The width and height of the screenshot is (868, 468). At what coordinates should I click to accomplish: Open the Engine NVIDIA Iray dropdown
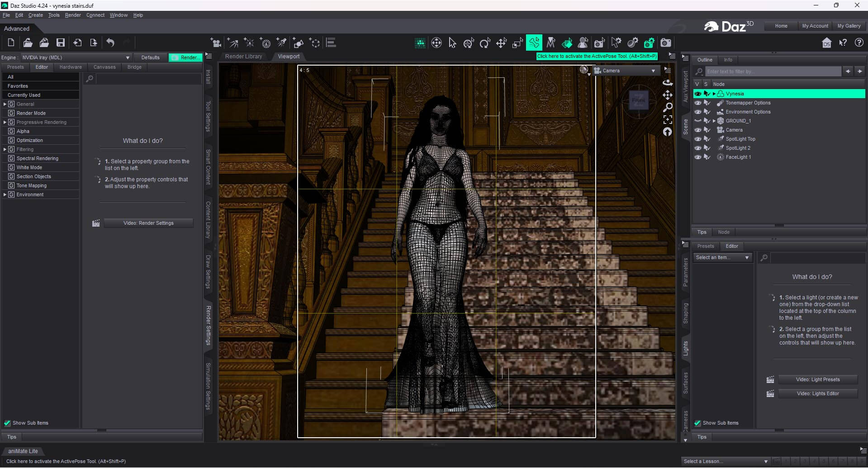click(76, 57)
